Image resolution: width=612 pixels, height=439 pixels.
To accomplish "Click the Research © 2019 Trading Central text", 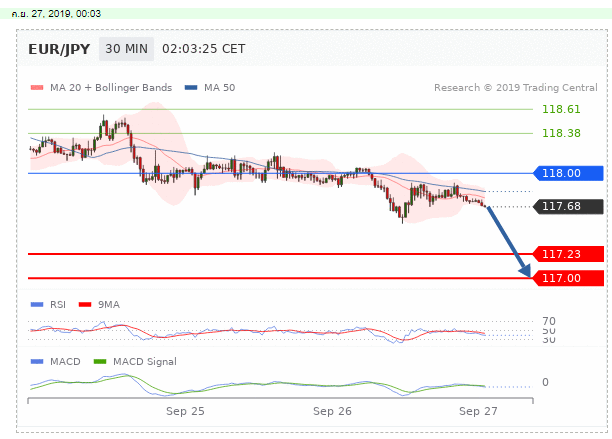I will 516,88.
